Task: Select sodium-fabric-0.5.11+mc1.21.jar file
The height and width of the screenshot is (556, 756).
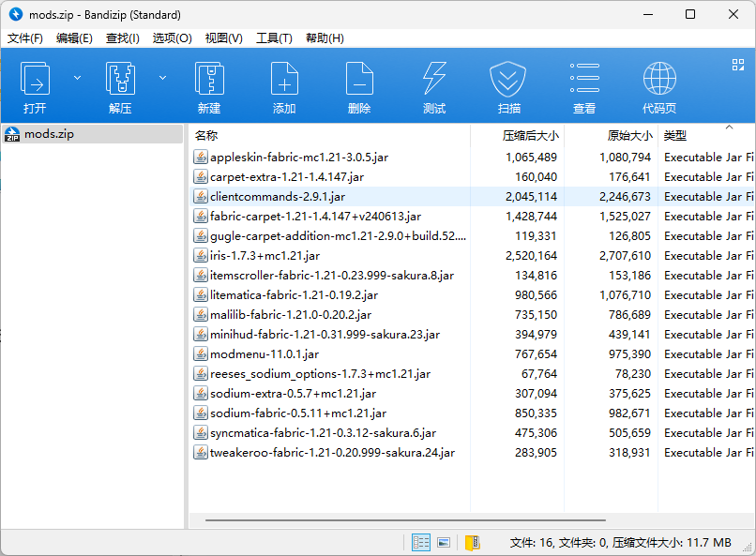Action: (298, 413)
